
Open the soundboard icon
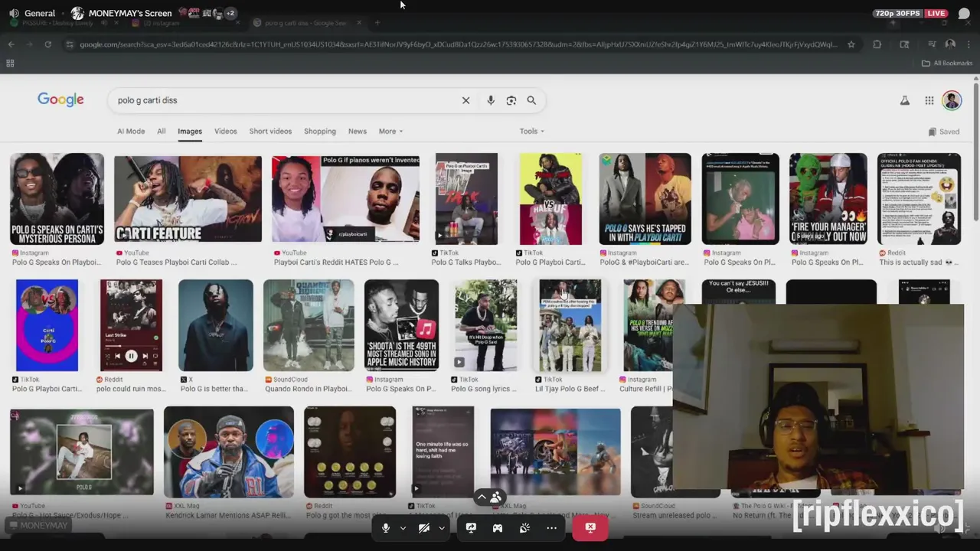coord(524,528)
